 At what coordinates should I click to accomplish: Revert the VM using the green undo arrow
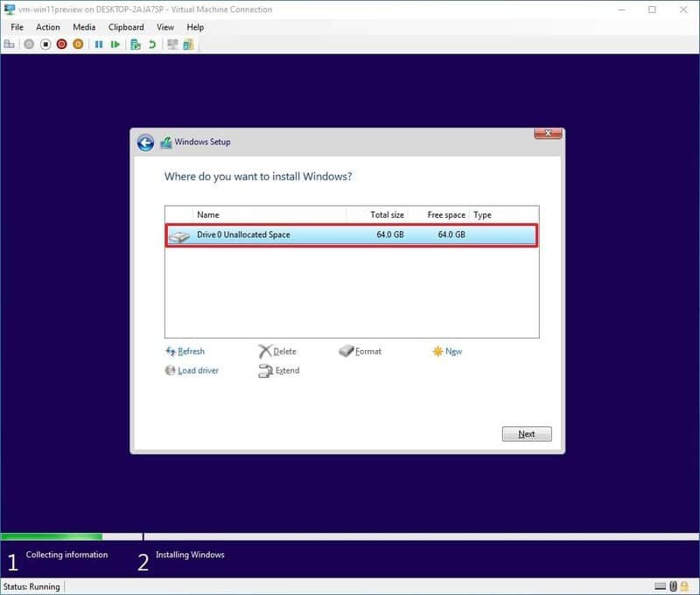(152, 45)
